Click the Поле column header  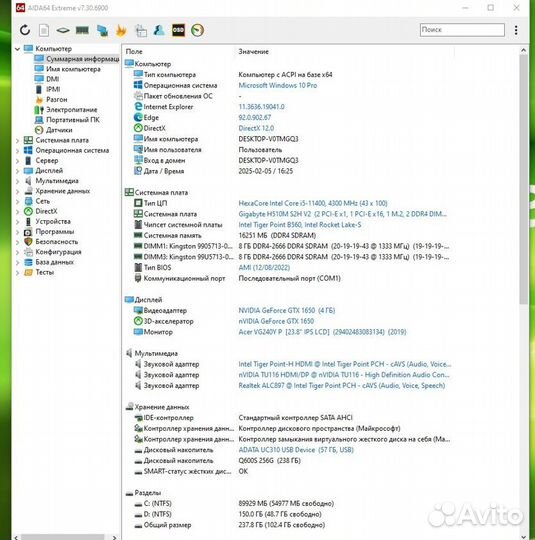coord(134,52)
